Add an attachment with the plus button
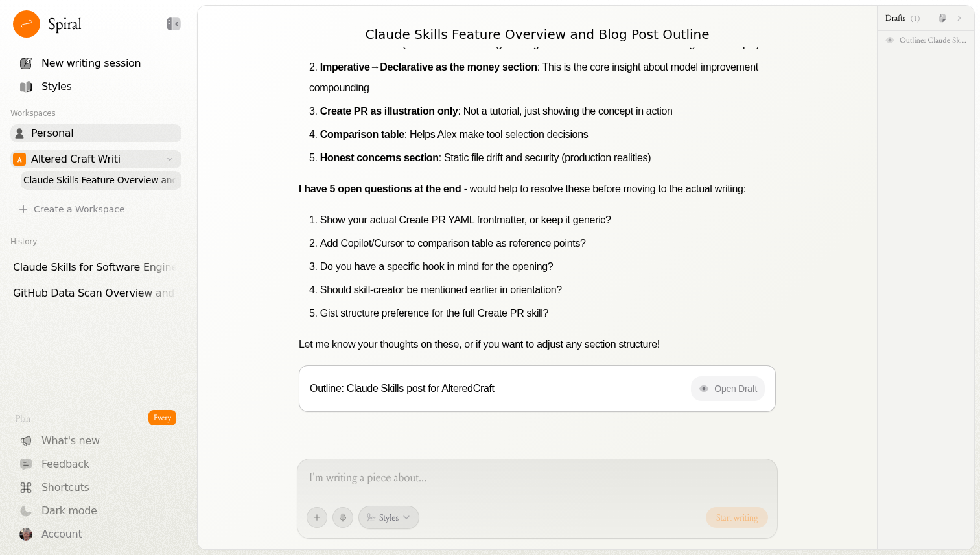Image resolution: width=980 pixels, height=555 pixels. (x=317, y=517)
